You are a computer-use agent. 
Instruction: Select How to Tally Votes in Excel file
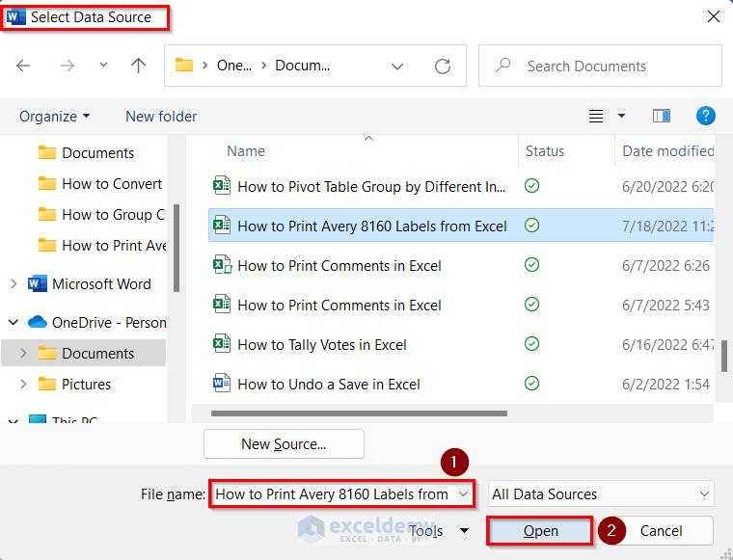tap(321, 344)
